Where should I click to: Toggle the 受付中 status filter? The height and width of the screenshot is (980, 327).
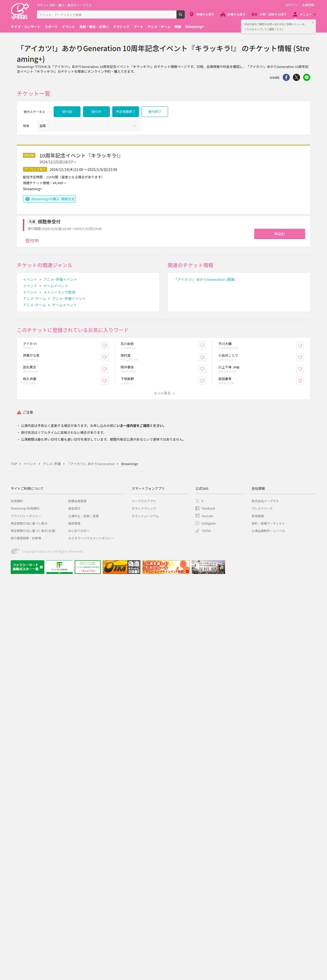96,112
